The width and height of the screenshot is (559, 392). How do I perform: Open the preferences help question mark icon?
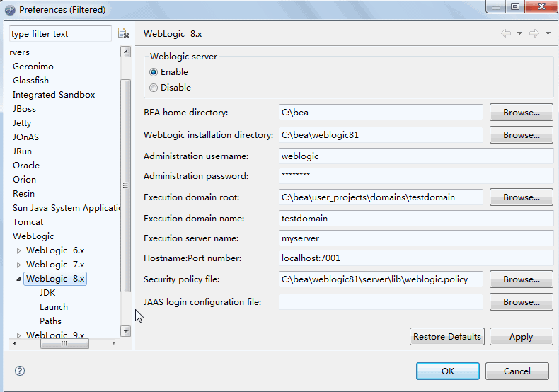click(20, 371)
